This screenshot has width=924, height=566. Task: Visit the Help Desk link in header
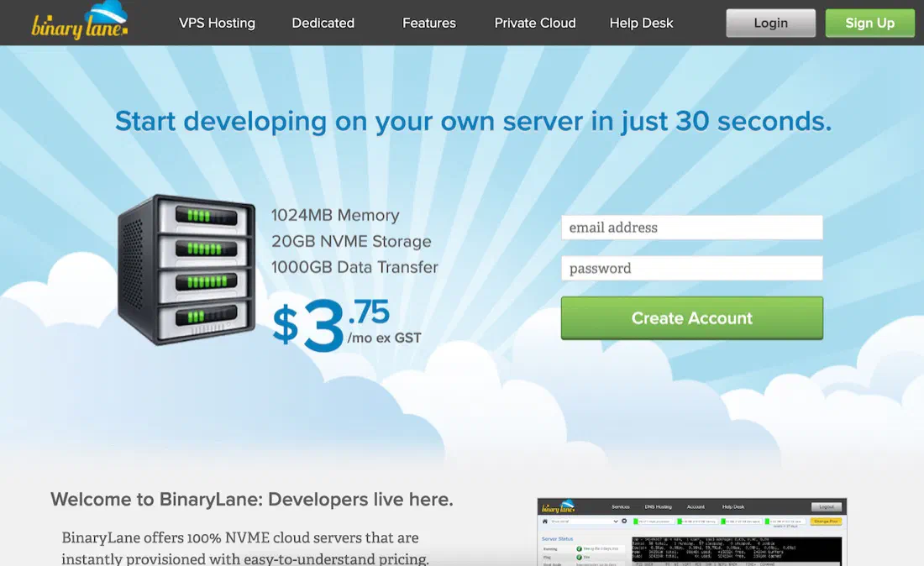641,23
